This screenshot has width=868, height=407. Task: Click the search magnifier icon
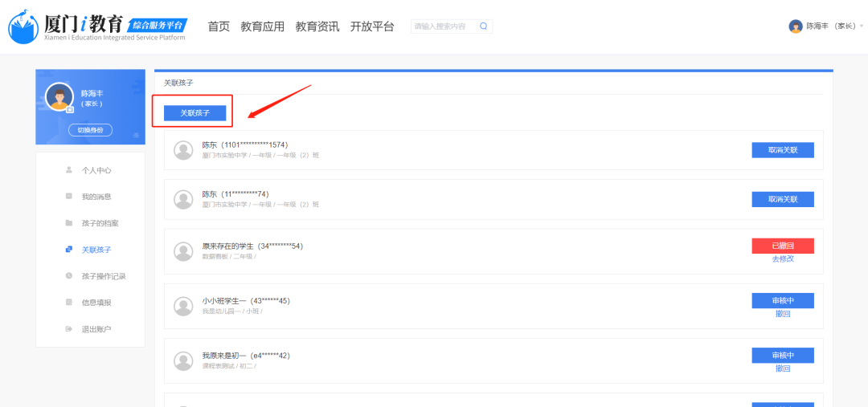tap(483, 26)
